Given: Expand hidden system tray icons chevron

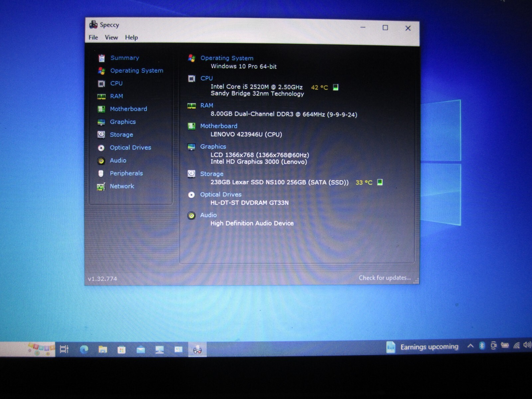Looking at the screenshot, I should pos(470,346).
